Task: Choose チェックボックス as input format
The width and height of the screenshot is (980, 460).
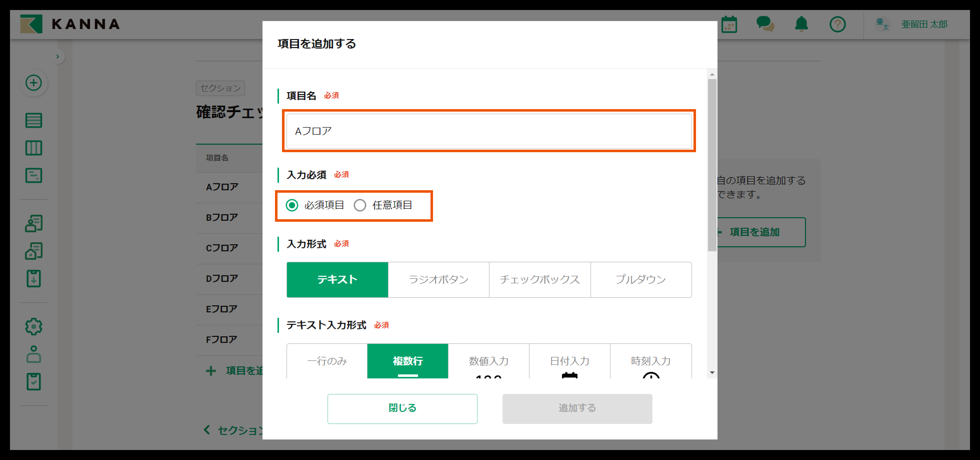Action: (x=539, y=280)
